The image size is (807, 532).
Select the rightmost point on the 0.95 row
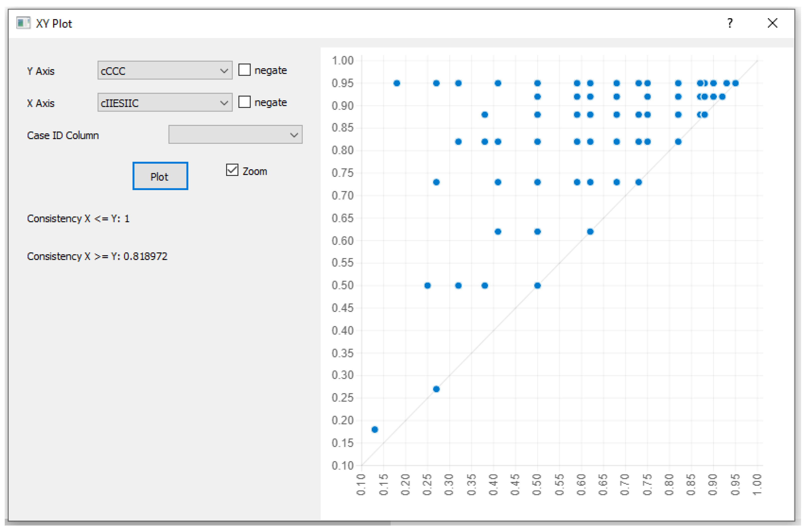point(735,83)
